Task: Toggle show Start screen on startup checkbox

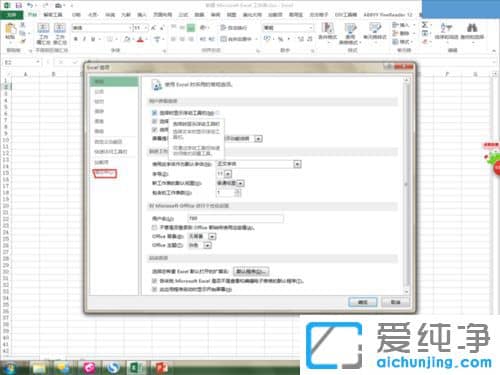Action: 154,289
